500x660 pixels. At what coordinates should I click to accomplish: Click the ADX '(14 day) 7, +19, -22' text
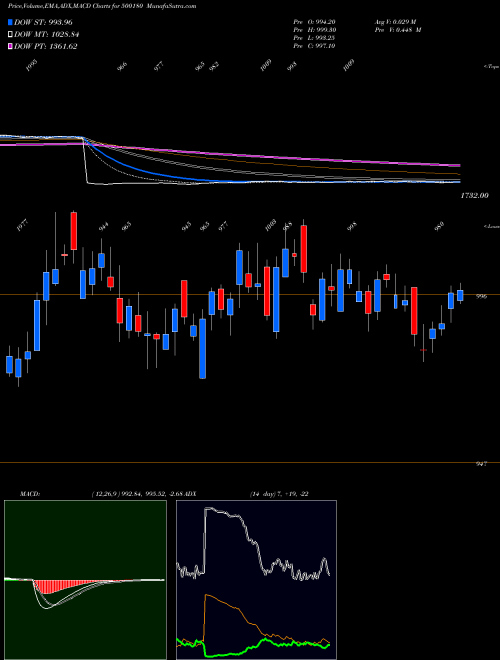tap(279, 494)
